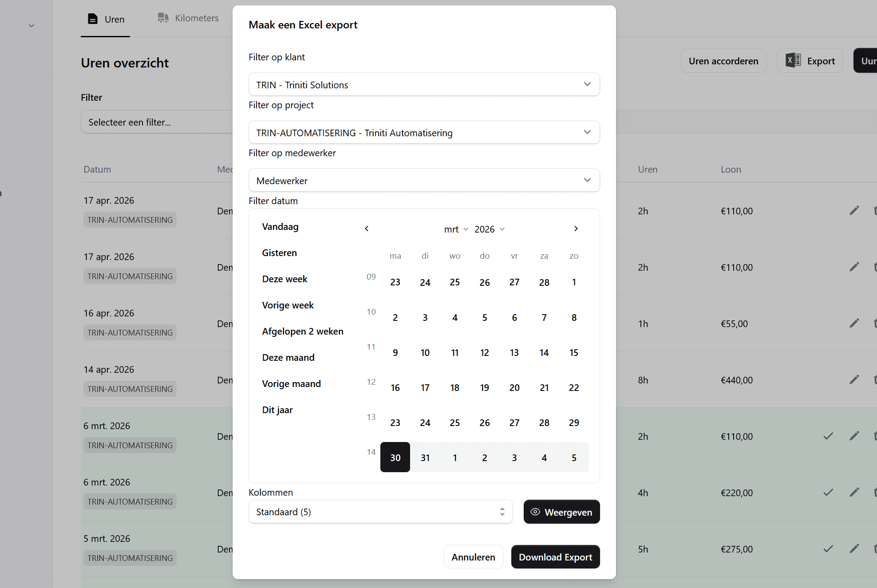This screenshot has width=877, height=588.
Task: Click the eye icon on the Weergeven button
Action: point(535,512)
